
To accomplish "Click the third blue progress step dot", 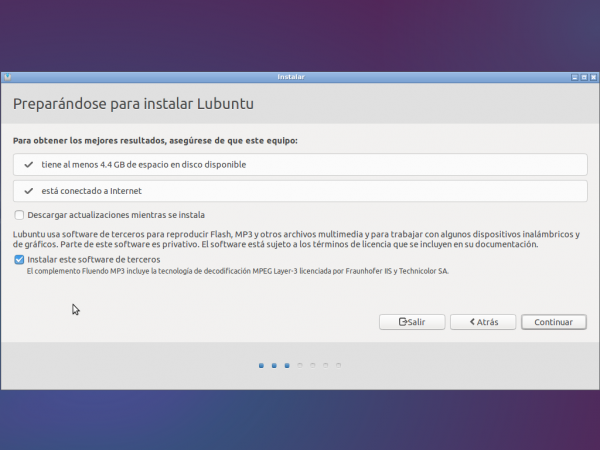I will (287, 366).
